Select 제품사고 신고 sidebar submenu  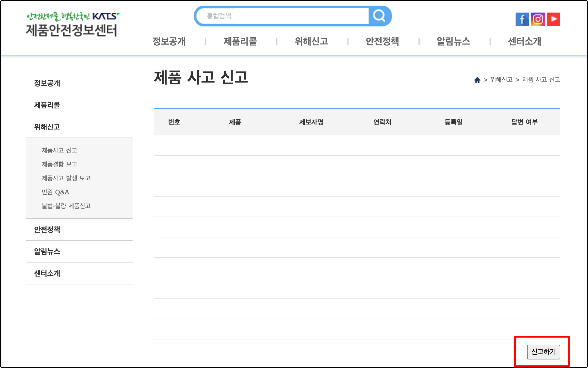(59, 150)
